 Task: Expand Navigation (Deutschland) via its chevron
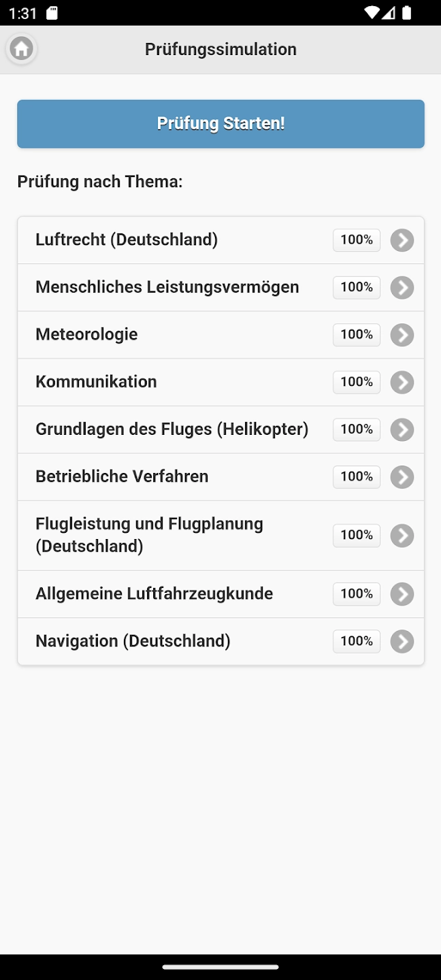point(402,641)
